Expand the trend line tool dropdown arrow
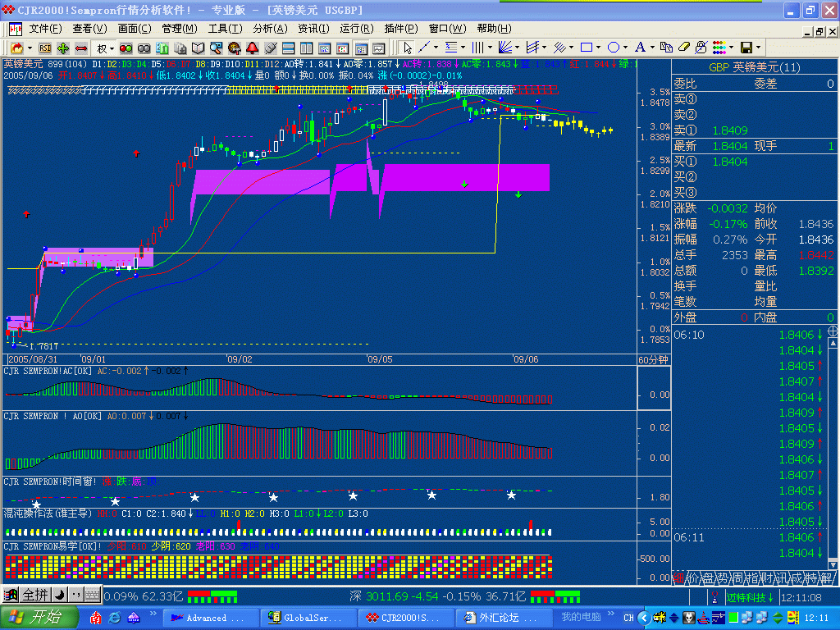The image size is (840, 630). tap(436, 48)
